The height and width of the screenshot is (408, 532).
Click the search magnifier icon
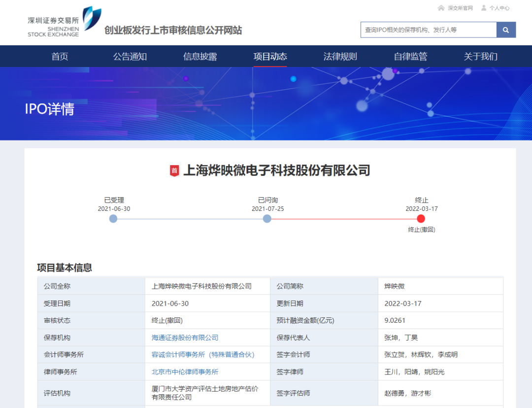click(x=505, y=30)
